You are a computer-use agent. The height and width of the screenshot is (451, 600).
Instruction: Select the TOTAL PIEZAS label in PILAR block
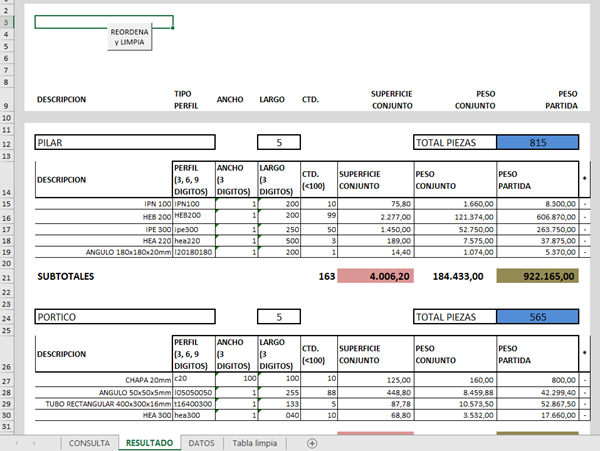(455, 142)
